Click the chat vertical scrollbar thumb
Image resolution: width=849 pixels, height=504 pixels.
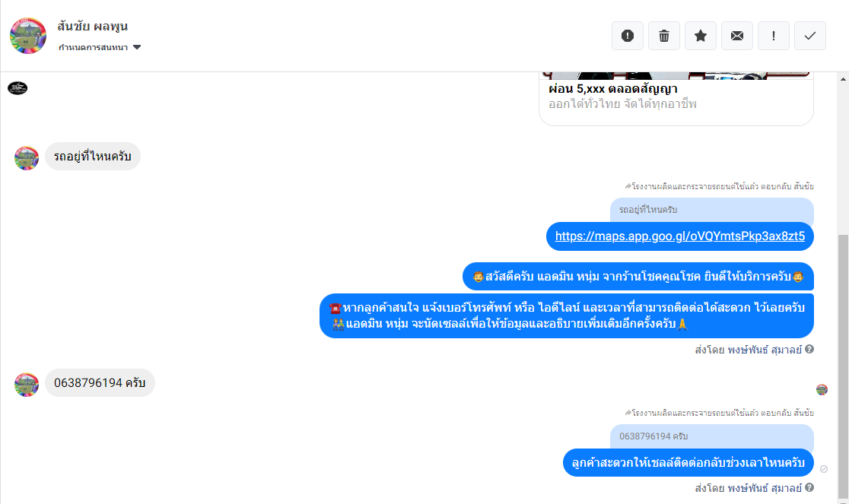(x=843, y=366)
